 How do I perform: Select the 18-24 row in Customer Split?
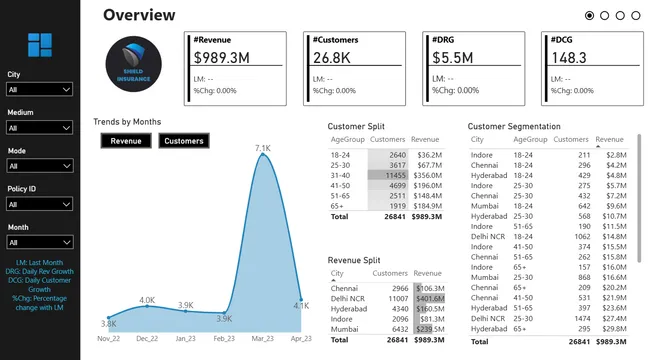(386, 155)
